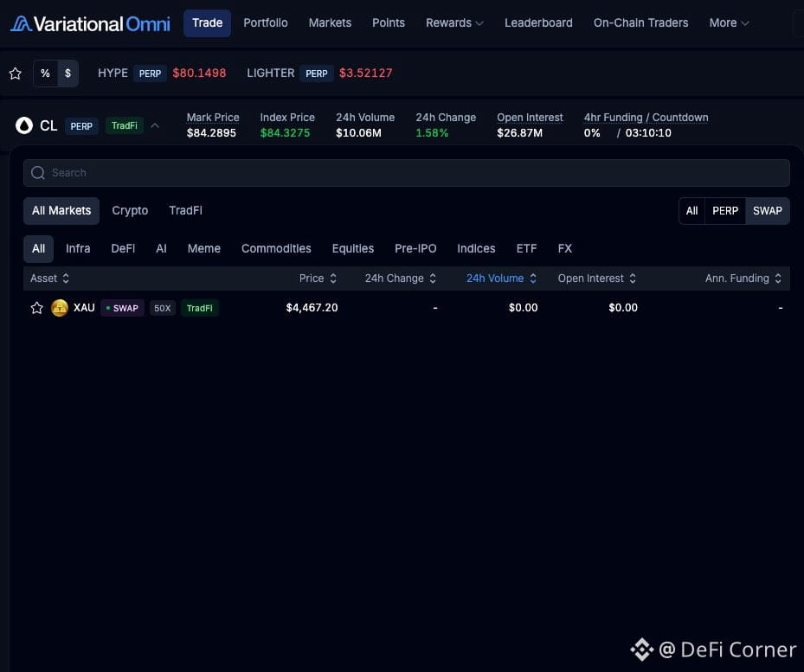Sort table by Open Interest column
Viewport: 804px width, 672px height.
[x=597, y=278]
